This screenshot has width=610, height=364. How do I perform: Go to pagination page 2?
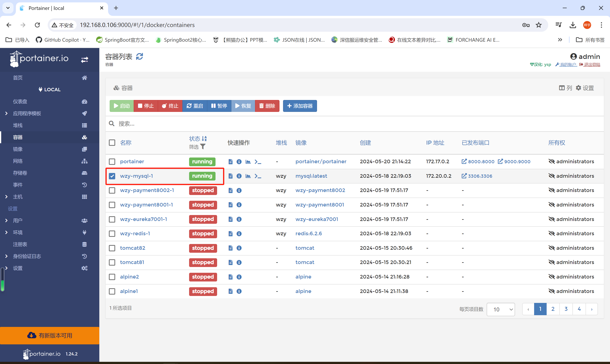point(553,309)
